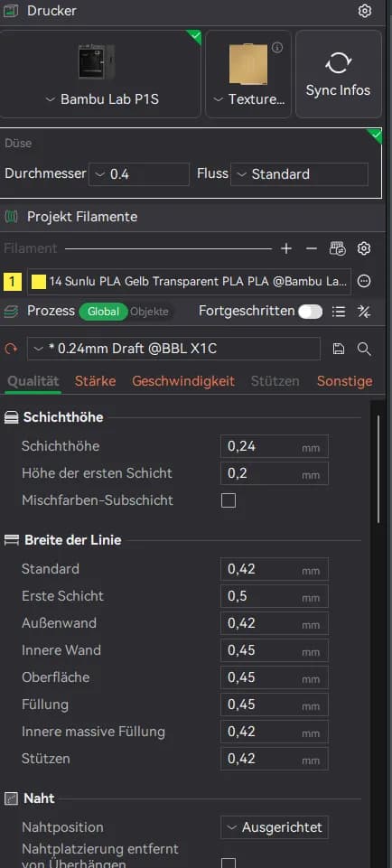Image resolution: width=392 pixels, height=868 pixels.
Task: Open the Geschwindigkeit tab
Action: [183, 381]
